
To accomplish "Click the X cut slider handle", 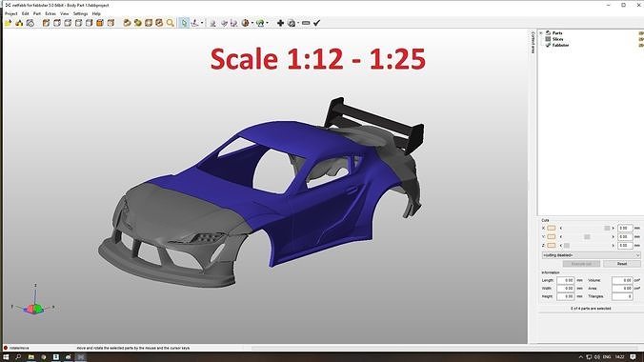I will pos(607,228).
